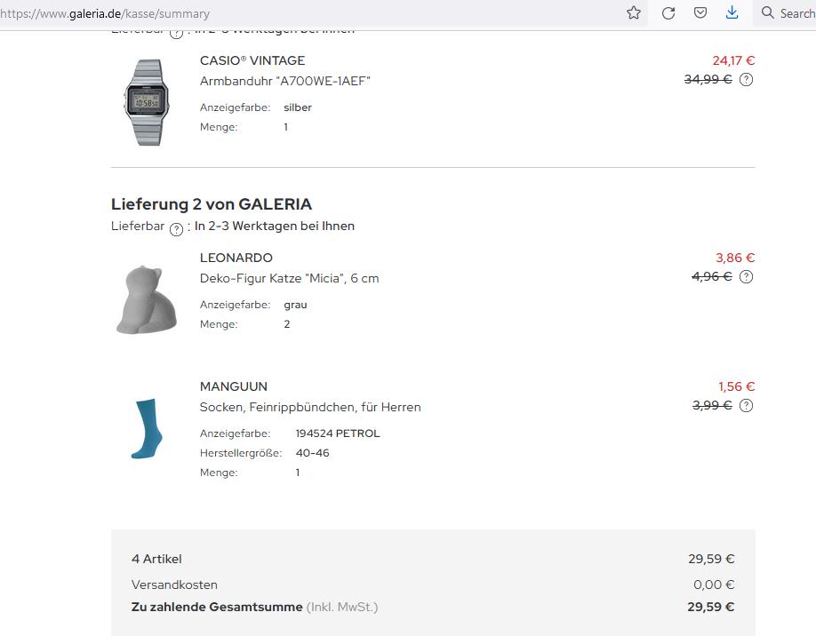Viewport: 816px width, 644px height.
Task: Open the Pocket save icon in toolbar
Action: tap(700, 13)
